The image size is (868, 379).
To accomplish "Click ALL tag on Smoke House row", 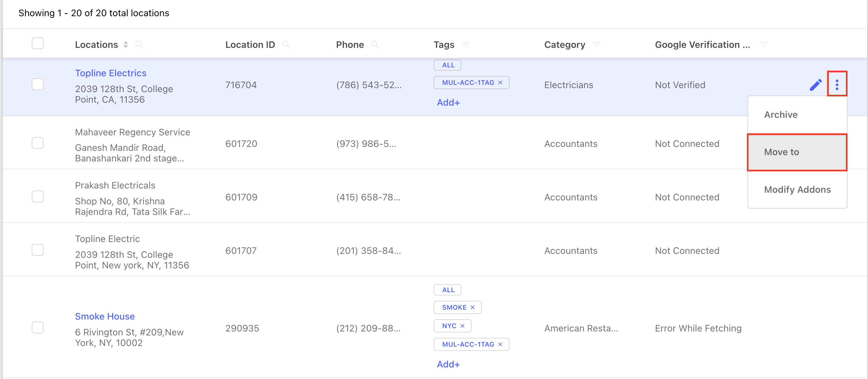I will (x=448, y=290).
